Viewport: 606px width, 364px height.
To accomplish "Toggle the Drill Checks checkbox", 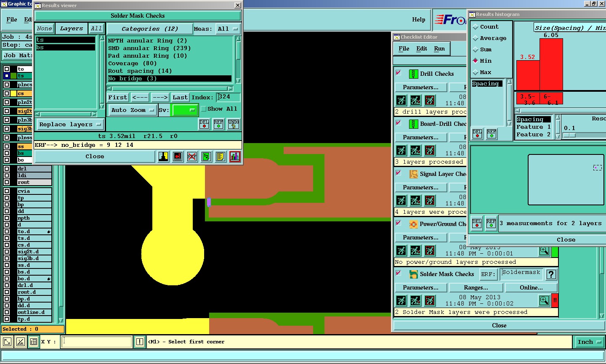I will pos(398,73).
